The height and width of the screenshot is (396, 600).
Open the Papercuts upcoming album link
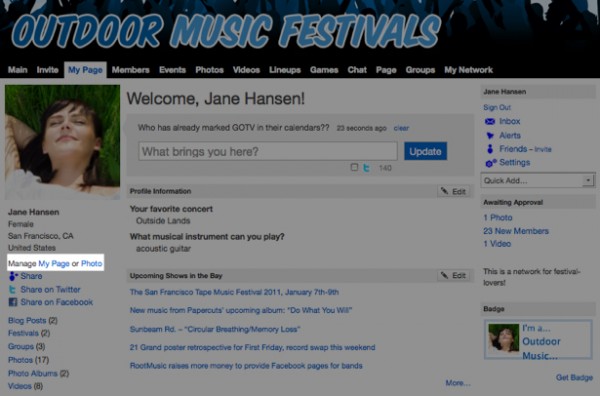241,310
